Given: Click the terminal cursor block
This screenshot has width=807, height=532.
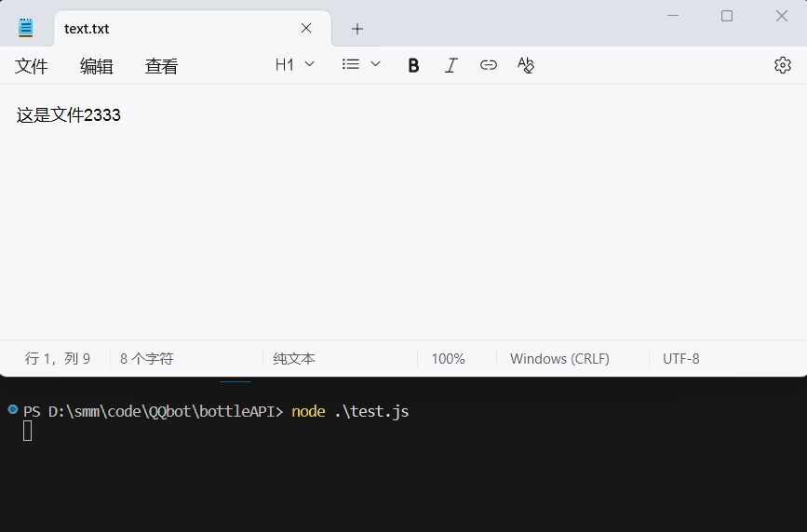Looking at the screenshot, I should (x=28, y=432).
